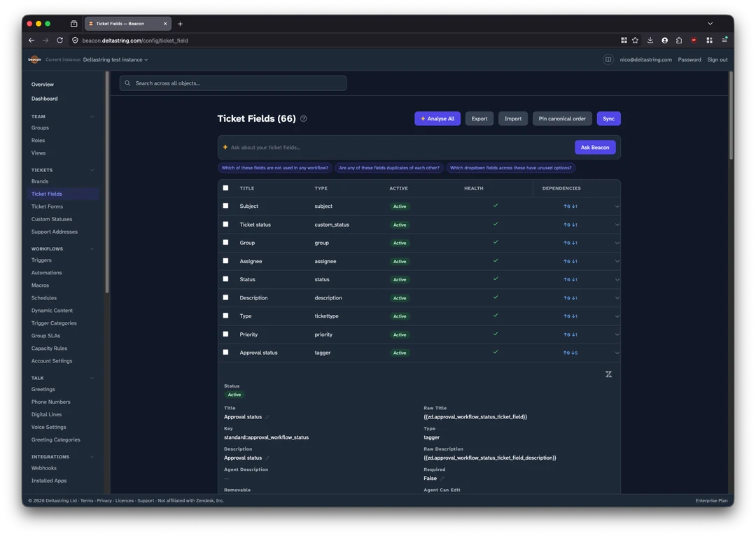
Task: Click the Beacon logo in header
Action: click(34, 59)
